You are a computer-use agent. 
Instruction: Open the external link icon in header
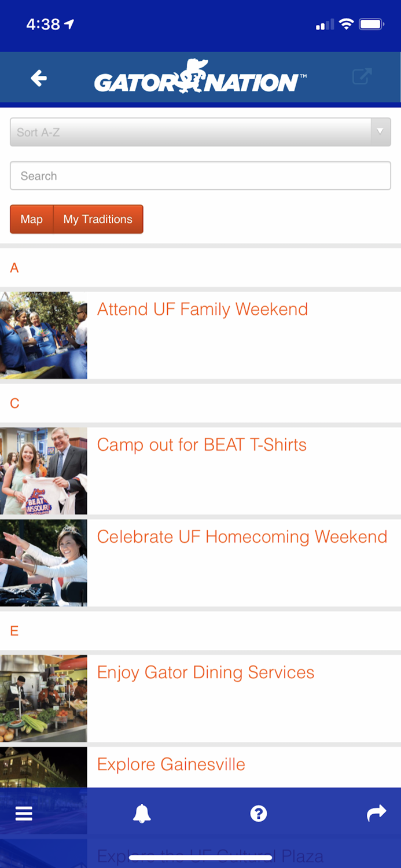click(362, 76)
